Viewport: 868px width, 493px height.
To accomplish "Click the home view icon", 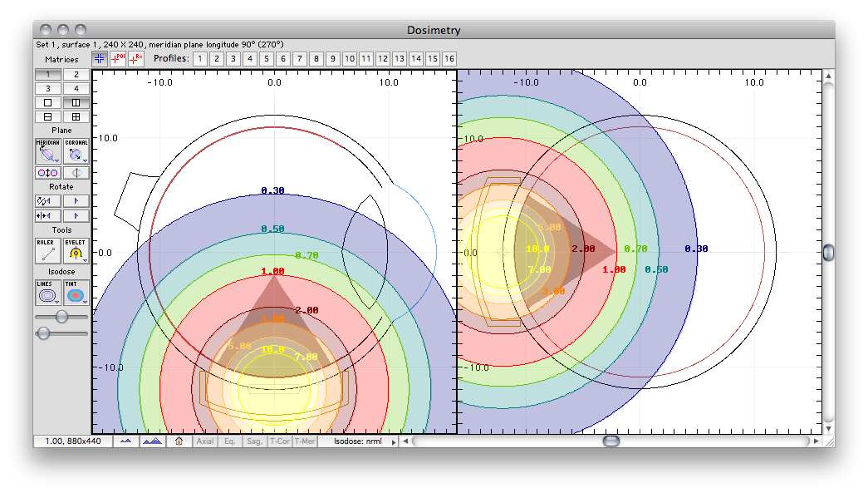I will pos(179,441).
